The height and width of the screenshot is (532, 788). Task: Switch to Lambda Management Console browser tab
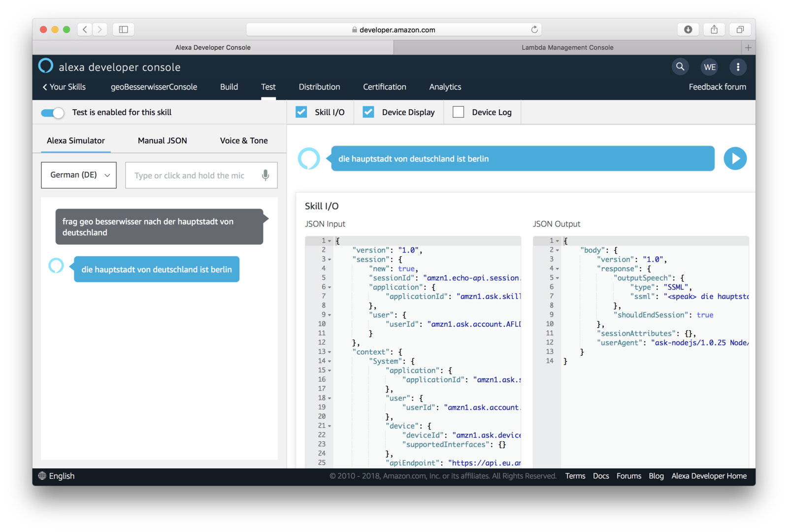pos(567,48)
